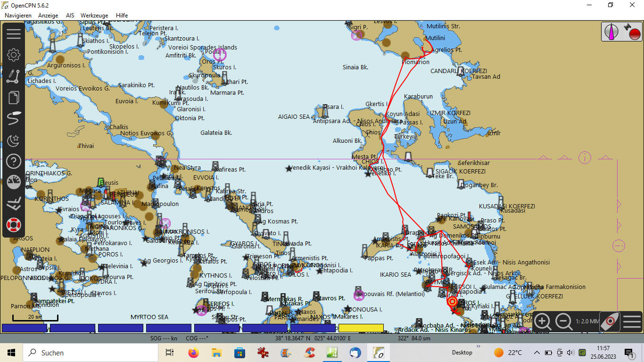Show hidden icons in system tray
The image size is (644, 362).
click(537, 353)
